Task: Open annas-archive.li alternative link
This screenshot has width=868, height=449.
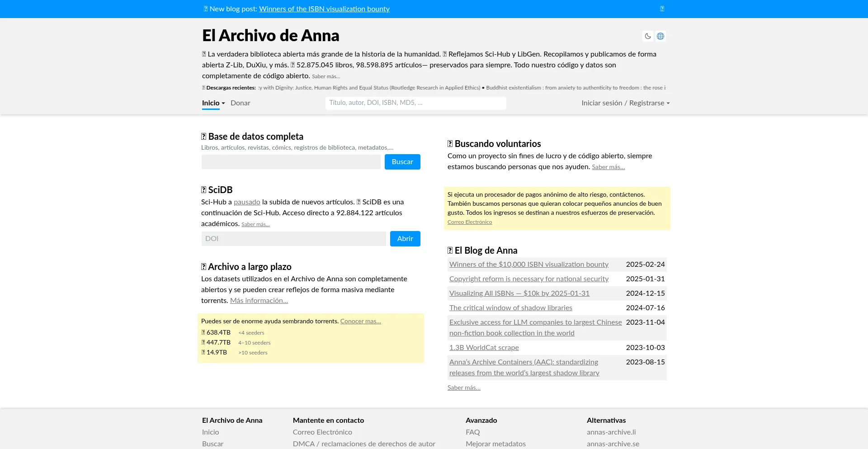Action: coord(611,432)
